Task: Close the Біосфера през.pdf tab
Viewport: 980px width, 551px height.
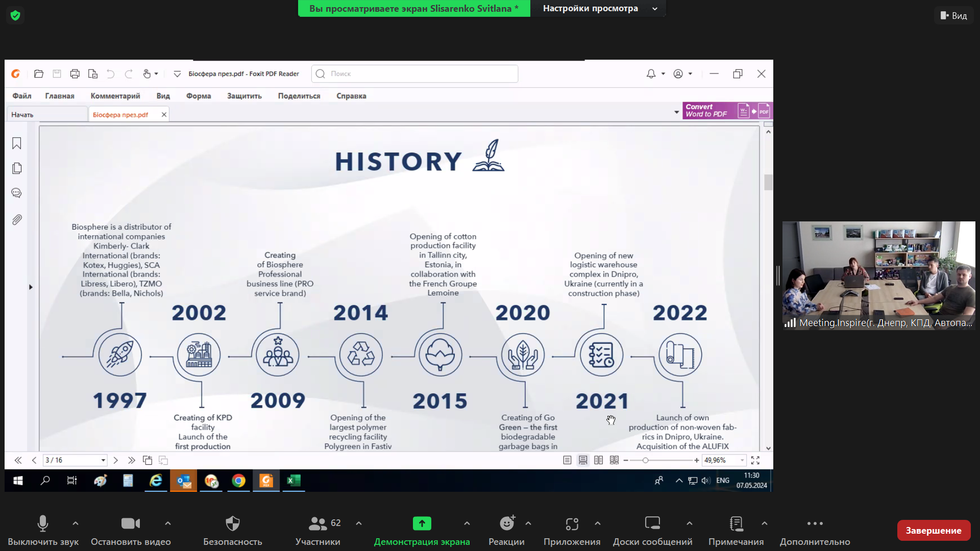Action: (x=164, y=114)
